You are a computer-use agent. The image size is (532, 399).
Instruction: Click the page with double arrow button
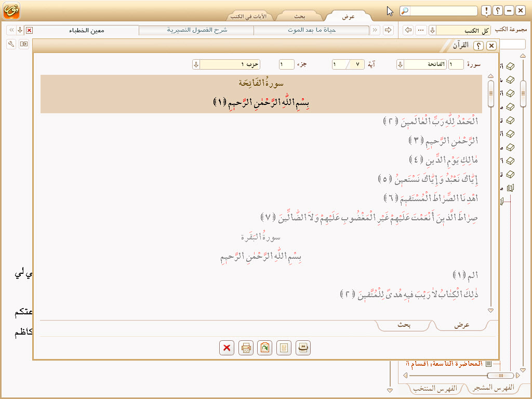[303, 348]
